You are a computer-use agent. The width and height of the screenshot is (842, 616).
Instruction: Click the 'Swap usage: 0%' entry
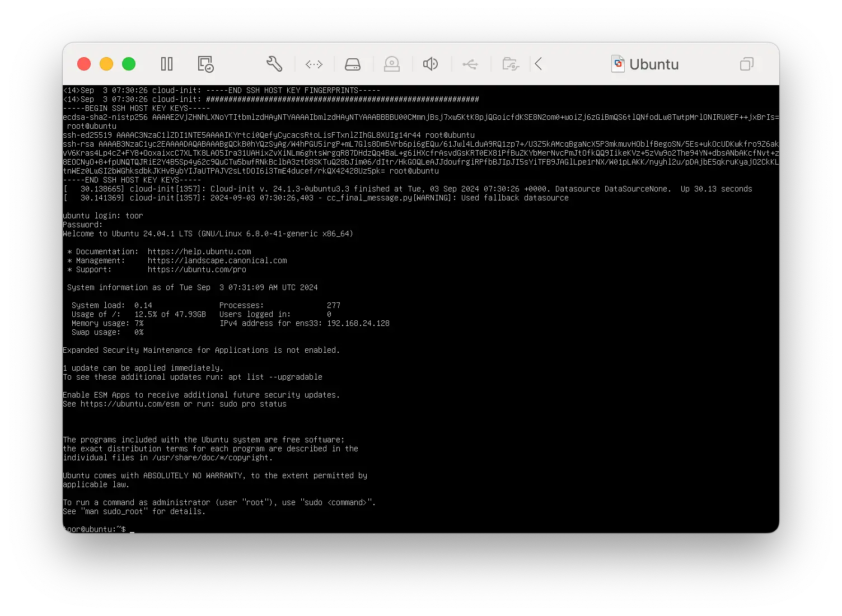pyautogui.click(x=107, y=332)
